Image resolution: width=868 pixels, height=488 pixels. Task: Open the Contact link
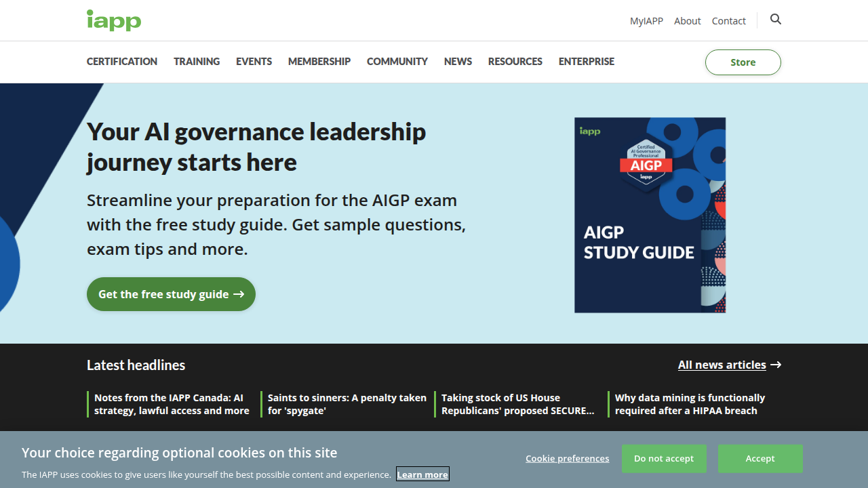coord(729,21)
